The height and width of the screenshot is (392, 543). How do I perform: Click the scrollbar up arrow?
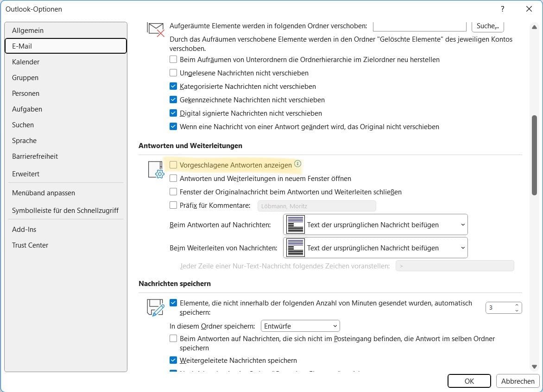pyautogui.click(x=534, y=27)
